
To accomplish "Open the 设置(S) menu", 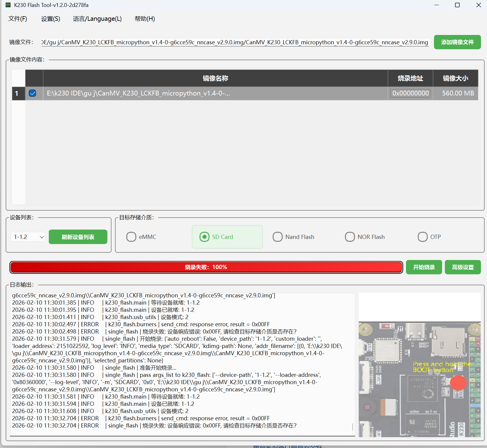I will click(51, 19).
